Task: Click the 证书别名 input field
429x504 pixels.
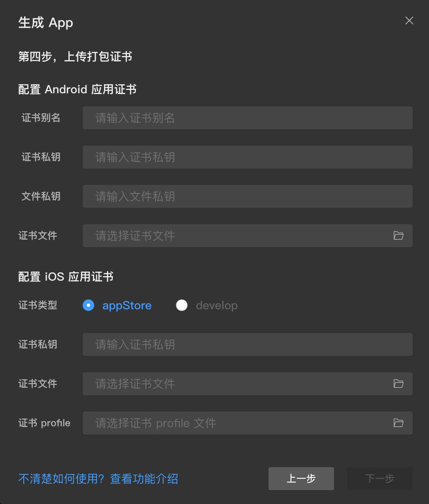Action: tap(248, 118)
